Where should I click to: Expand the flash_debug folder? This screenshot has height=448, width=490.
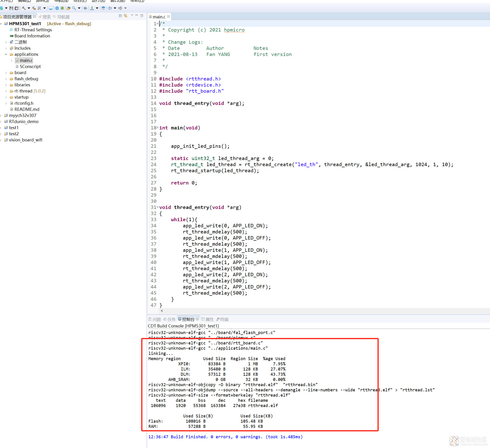point(6,79)
